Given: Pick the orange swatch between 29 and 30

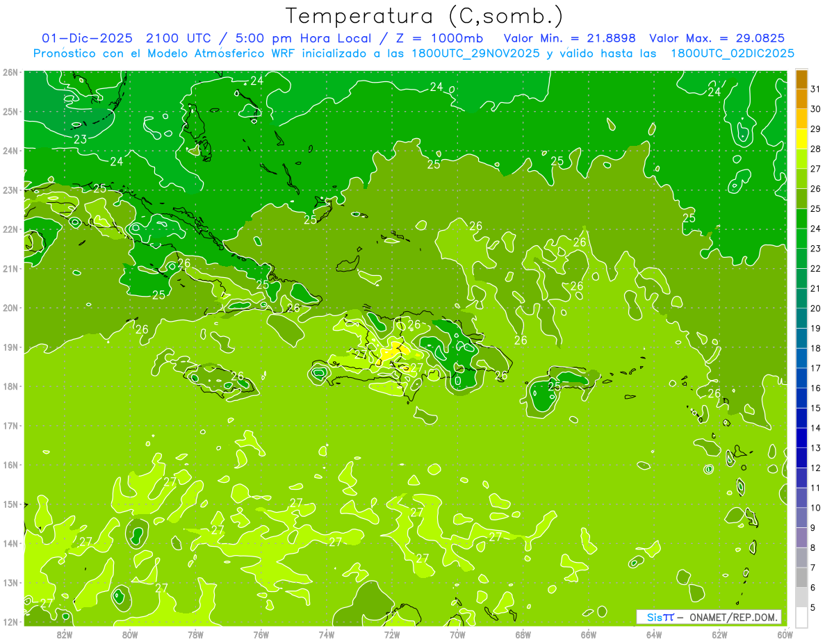Looking at the screenshot, I should (x=801, y=119).
